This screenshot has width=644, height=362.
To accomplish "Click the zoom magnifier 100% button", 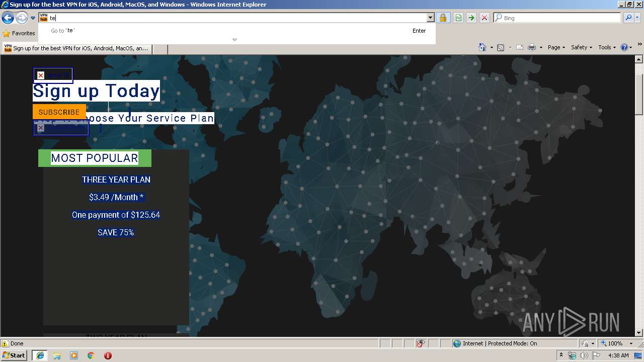I will click(611, 343).
